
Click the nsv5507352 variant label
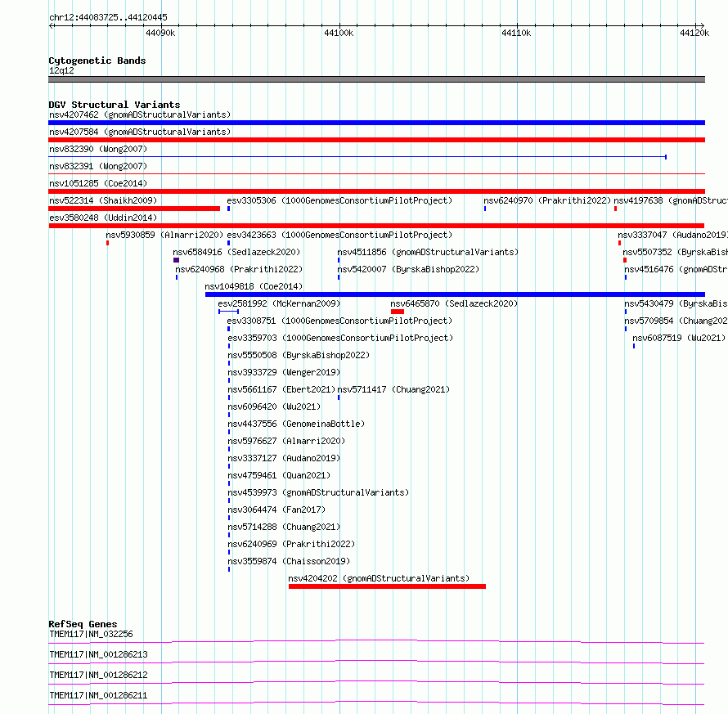(675, 252)
